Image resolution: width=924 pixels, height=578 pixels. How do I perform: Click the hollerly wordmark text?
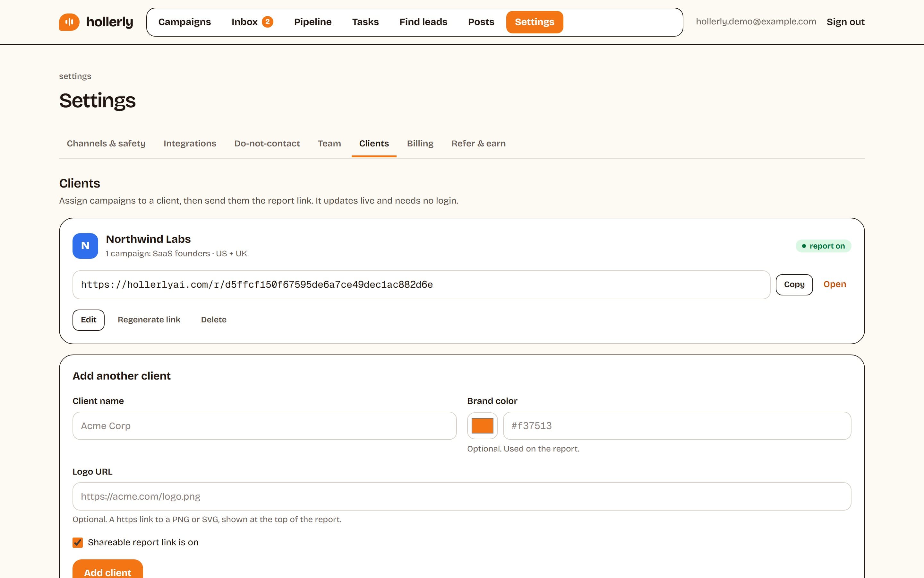[x=110, y=22]
